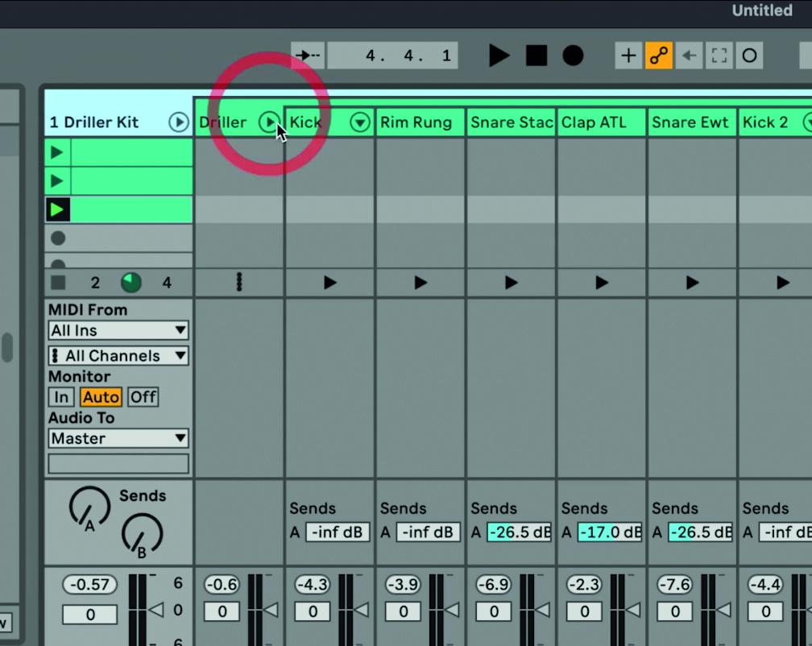Screen dimensions: 812x646
Task: Enable MIDI Arrangement Overdub plus button
Action: pos(628,56)
